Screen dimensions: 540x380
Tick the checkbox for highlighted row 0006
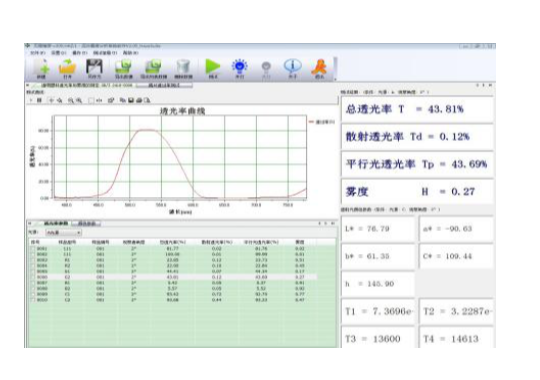pos(33,277)
